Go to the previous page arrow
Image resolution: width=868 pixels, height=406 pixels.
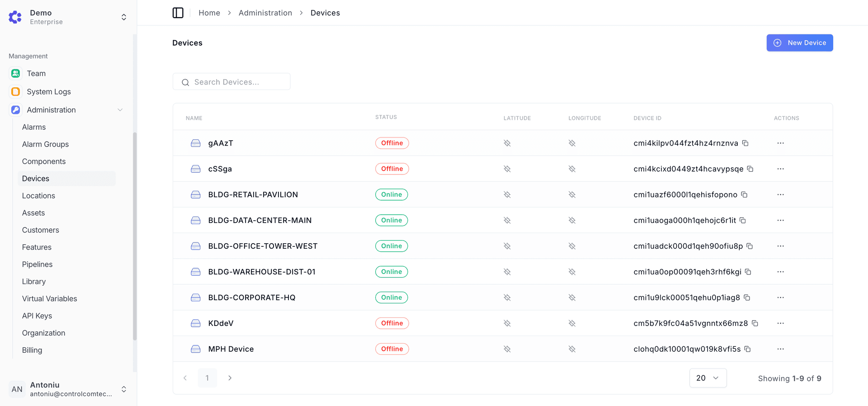coord(185,378)
